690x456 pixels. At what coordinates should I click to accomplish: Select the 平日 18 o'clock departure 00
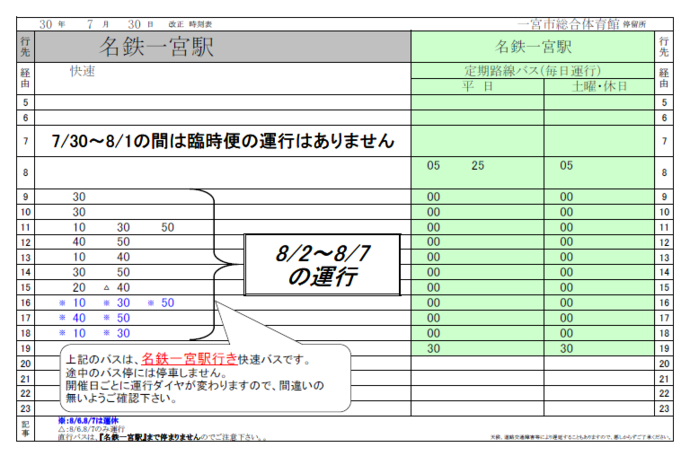pyautogui.click(x=433, y=333)
